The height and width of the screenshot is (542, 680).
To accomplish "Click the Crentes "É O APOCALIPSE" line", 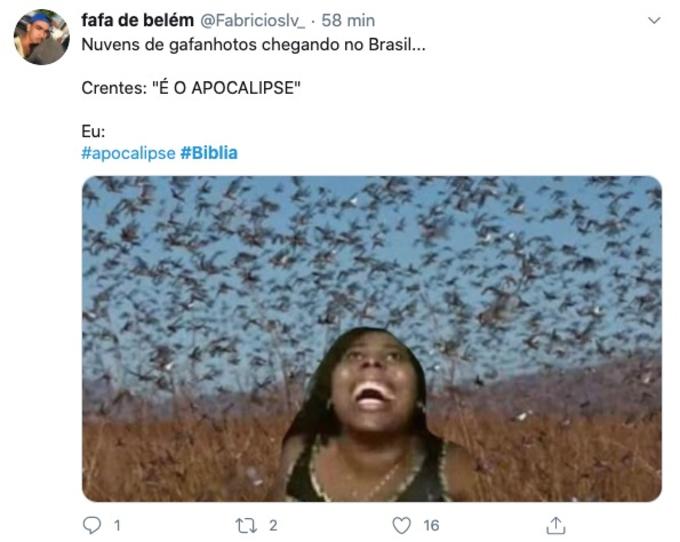I will coord(191,88).
